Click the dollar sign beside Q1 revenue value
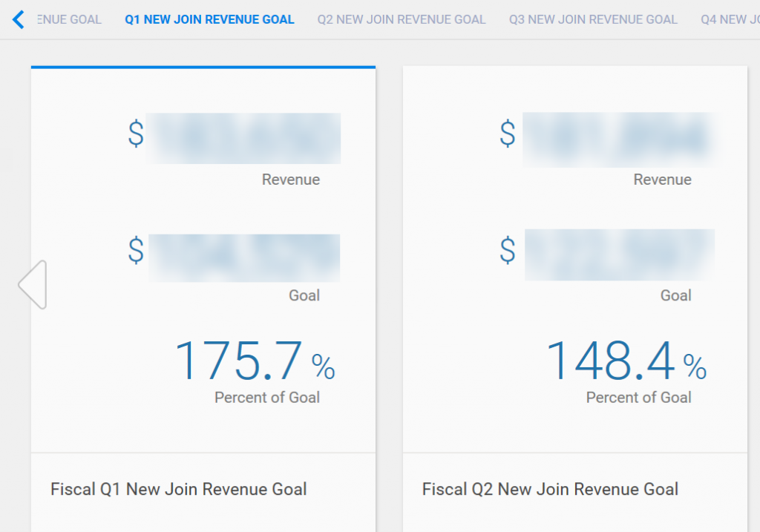This screenshot has height=532, width=760. (x=136, y=134)
